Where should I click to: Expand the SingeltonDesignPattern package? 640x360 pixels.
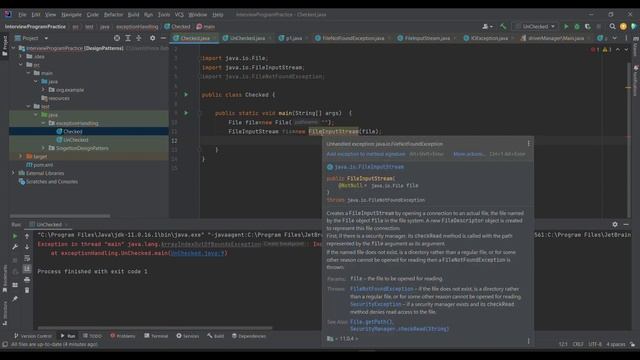(43, 148)
